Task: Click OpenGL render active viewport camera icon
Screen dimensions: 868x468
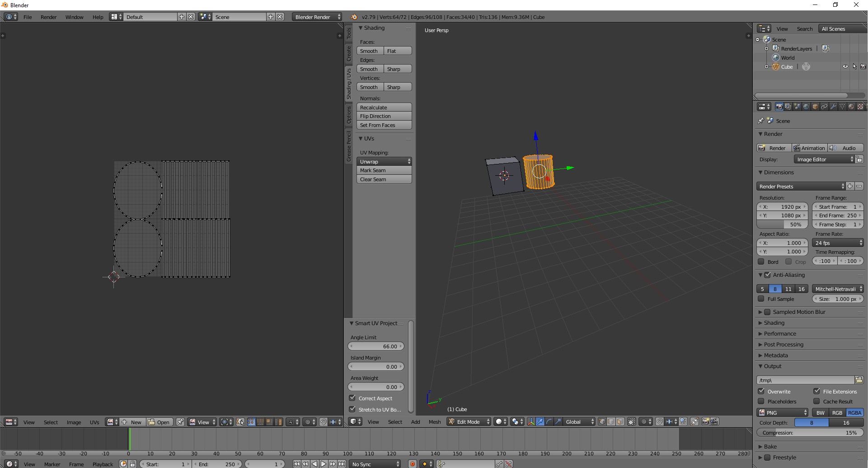Action: tap(705, 421)
